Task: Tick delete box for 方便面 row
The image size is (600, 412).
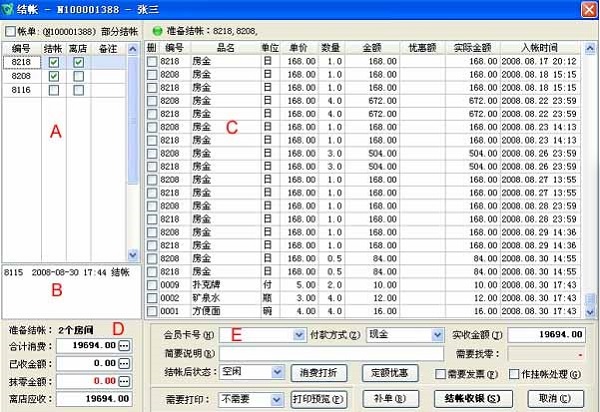Action: coord(152,311)
